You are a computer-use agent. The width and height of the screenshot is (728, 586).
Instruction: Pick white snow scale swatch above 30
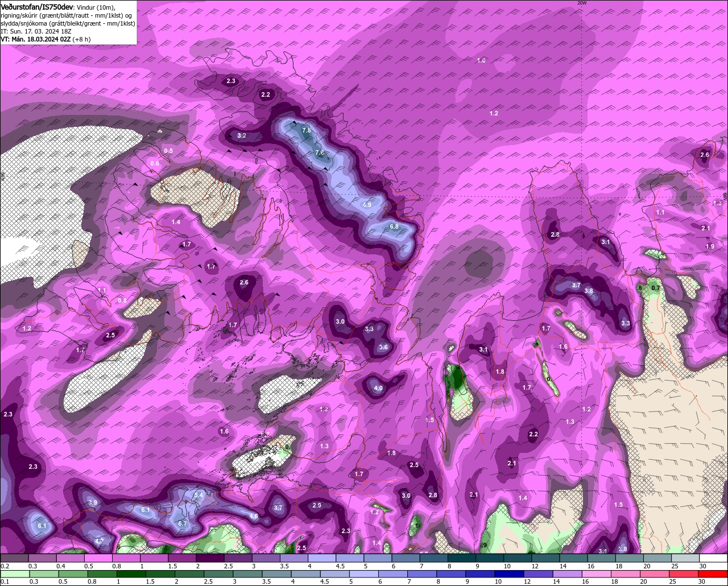[x=714, y=558]
